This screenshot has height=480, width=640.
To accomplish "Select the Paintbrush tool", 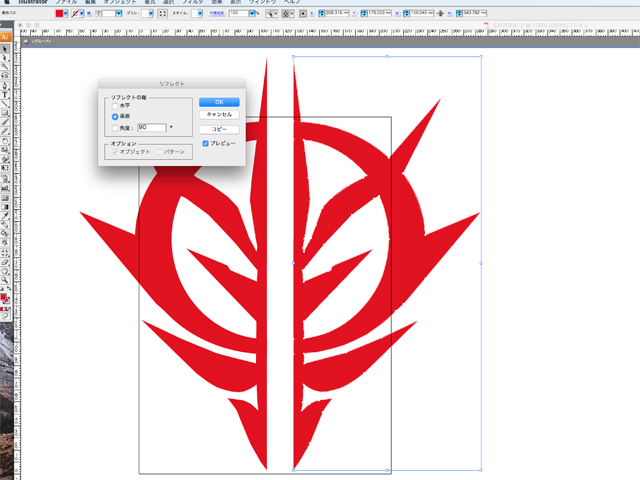I will (x=5, y=122).
